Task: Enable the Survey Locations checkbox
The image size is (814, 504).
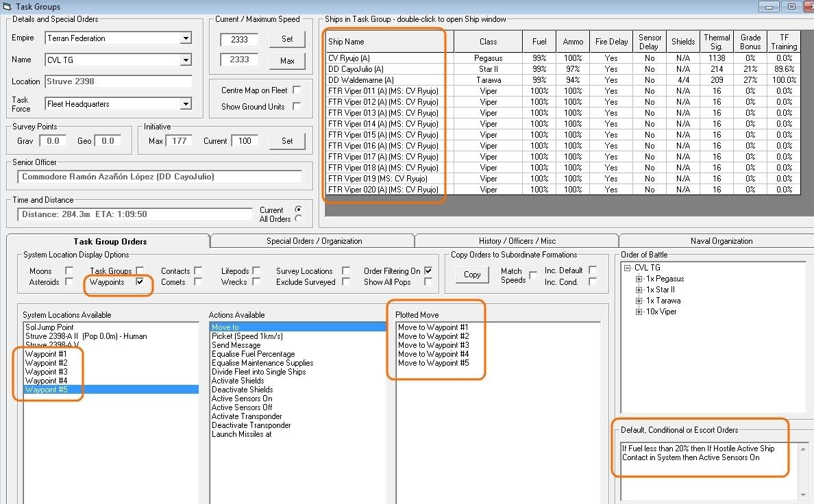Action: point(346,270)
